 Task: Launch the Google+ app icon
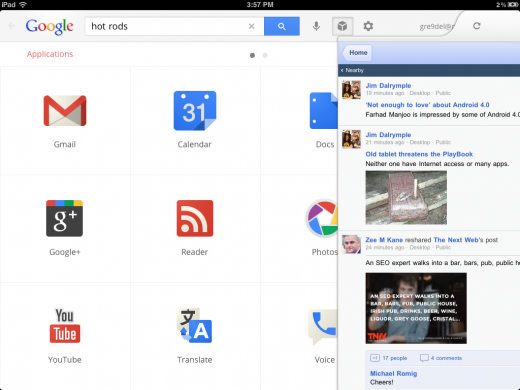point(64,218)
